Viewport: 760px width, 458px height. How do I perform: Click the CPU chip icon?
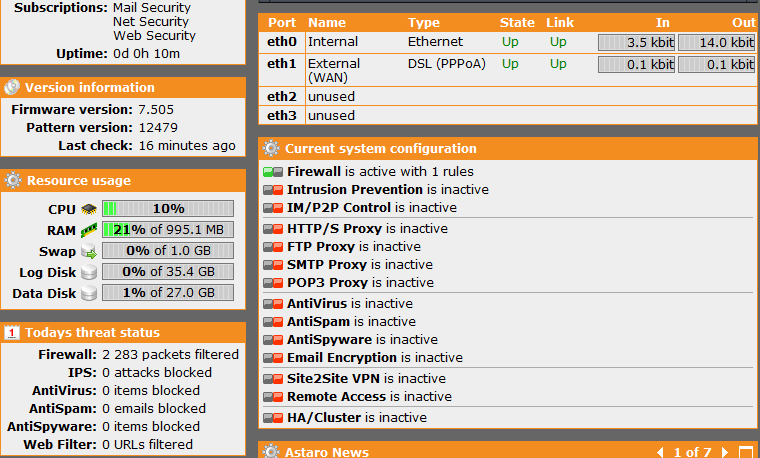coord(89,209)
